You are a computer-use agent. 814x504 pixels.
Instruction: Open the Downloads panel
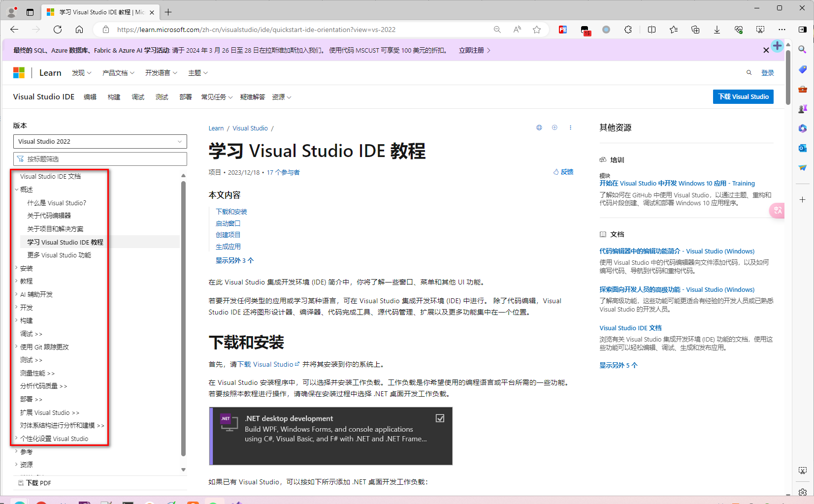point(717,30)
